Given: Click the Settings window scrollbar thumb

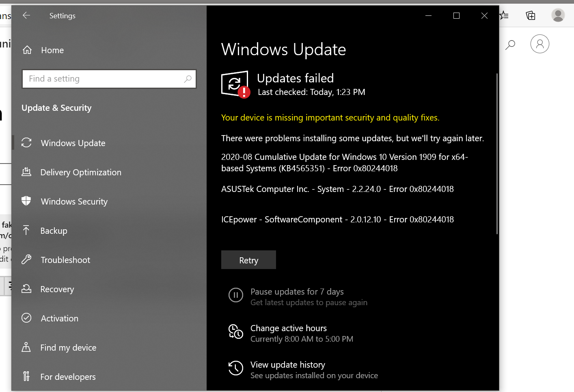Looking at the screenshot, I should (x=497, y=153).
